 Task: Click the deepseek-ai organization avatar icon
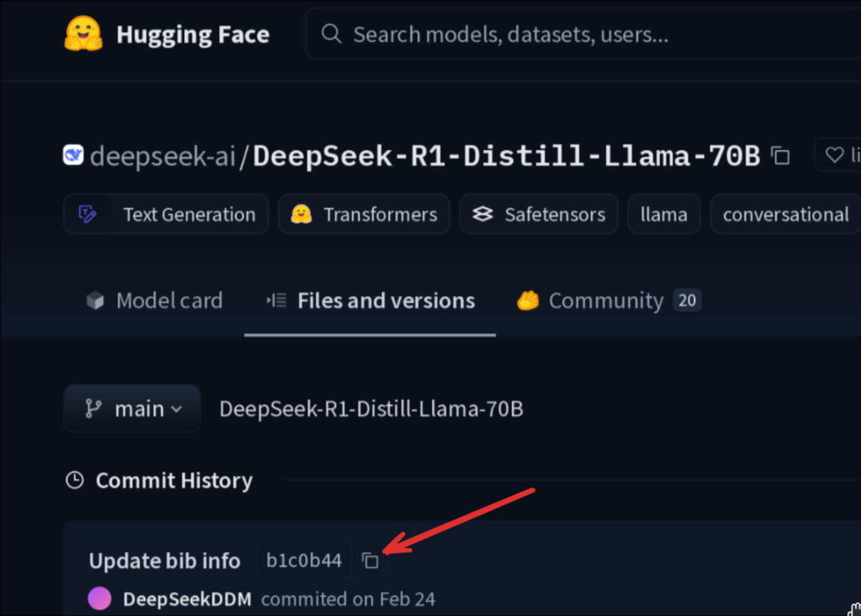click(73, 154)
